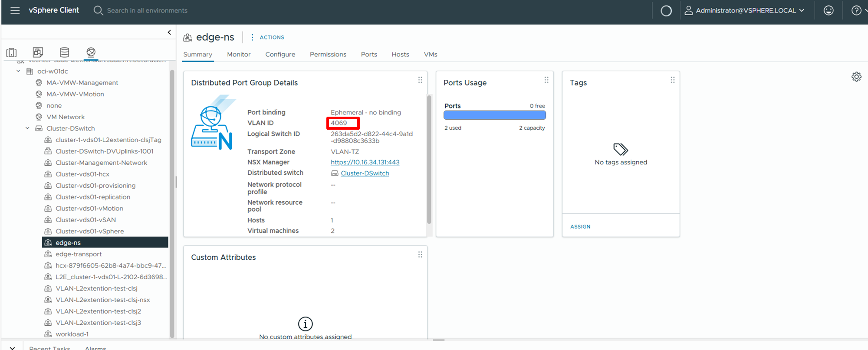Collapse the Cluster-DSwitch tree node

coord(27,128)
